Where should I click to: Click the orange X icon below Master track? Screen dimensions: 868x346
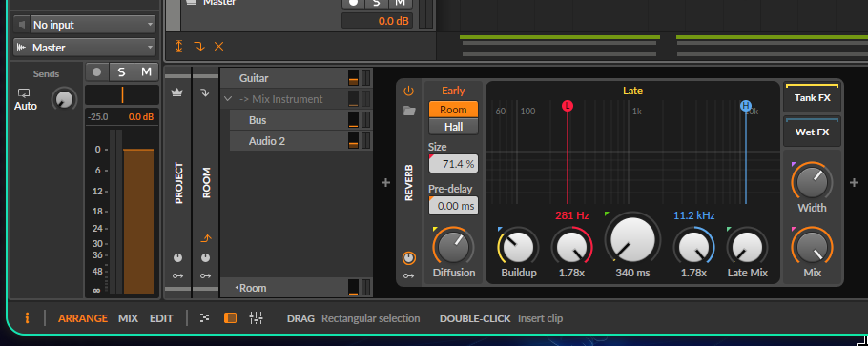pos(218,47)
